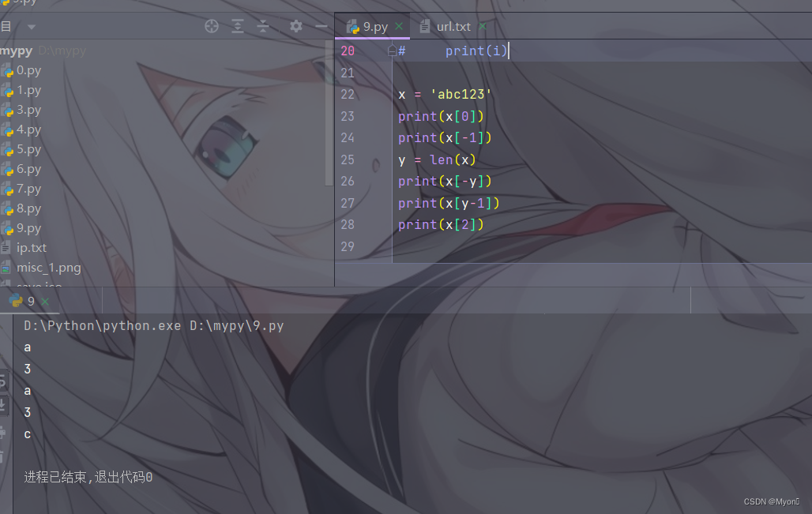
Task: Click line number 22 in the editor gutter
Action: tap(348, 94)
